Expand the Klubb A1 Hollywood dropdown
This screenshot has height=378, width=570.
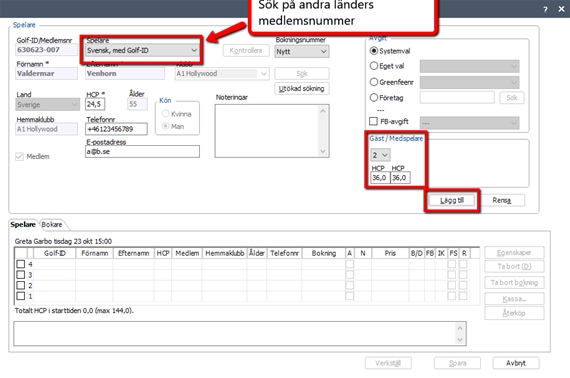[x=222, y=74]
